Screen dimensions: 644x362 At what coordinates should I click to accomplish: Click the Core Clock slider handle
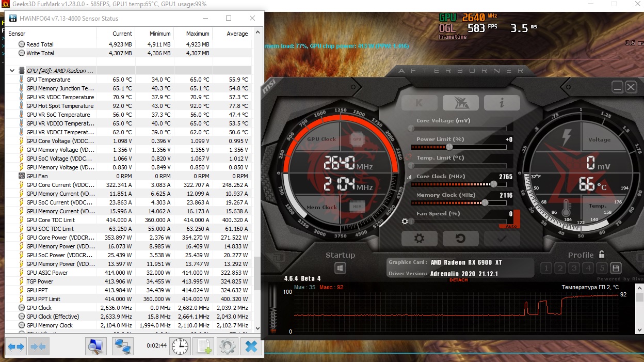click(x=494, y=184)
